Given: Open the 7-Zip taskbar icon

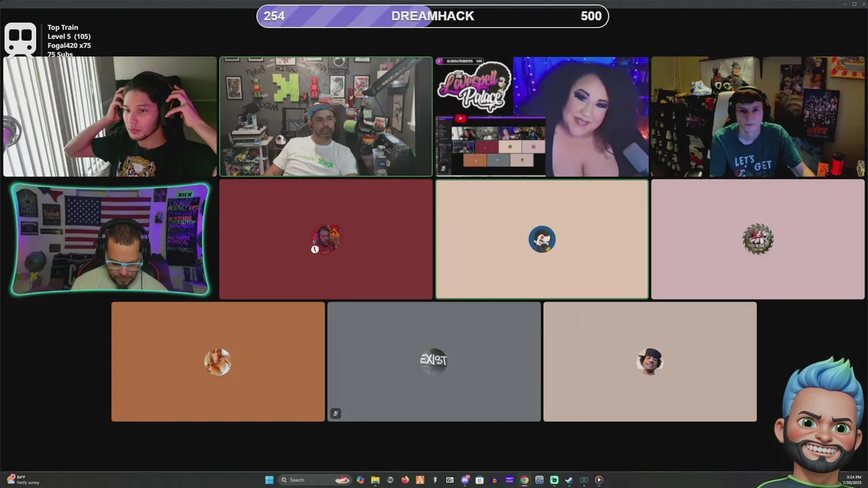Looking at the screenshot, I should [450, 480].
